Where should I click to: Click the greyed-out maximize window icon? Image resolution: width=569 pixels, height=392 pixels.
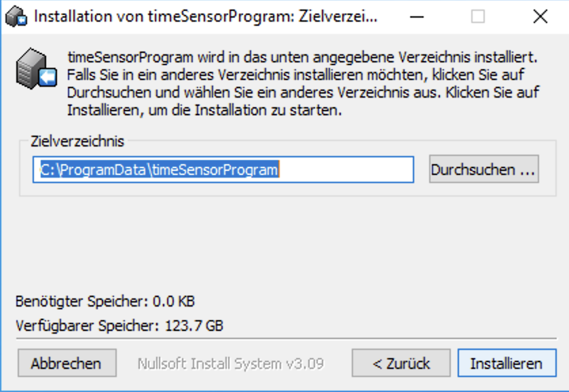coord(478,17)
